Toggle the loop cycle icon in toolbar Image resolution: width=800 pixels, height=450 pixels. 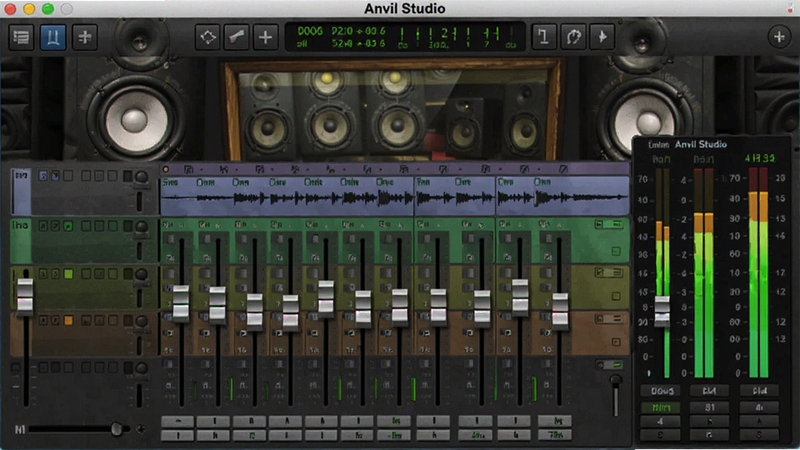pos(573,37)
